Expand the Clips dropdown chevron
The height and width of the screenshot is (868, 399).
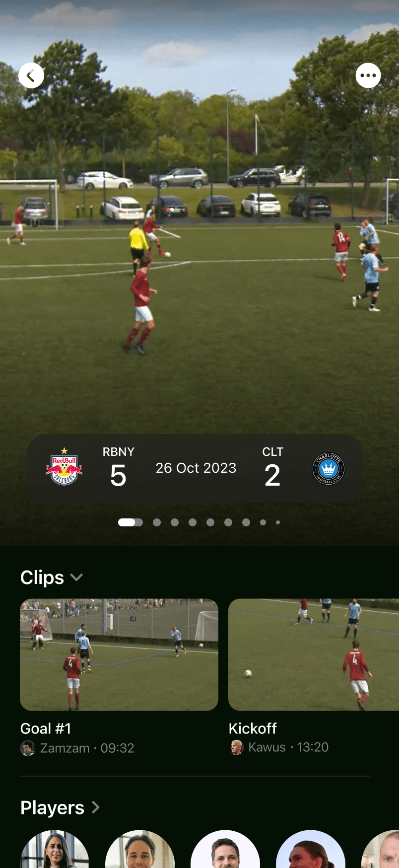click(x=76, y=577)
